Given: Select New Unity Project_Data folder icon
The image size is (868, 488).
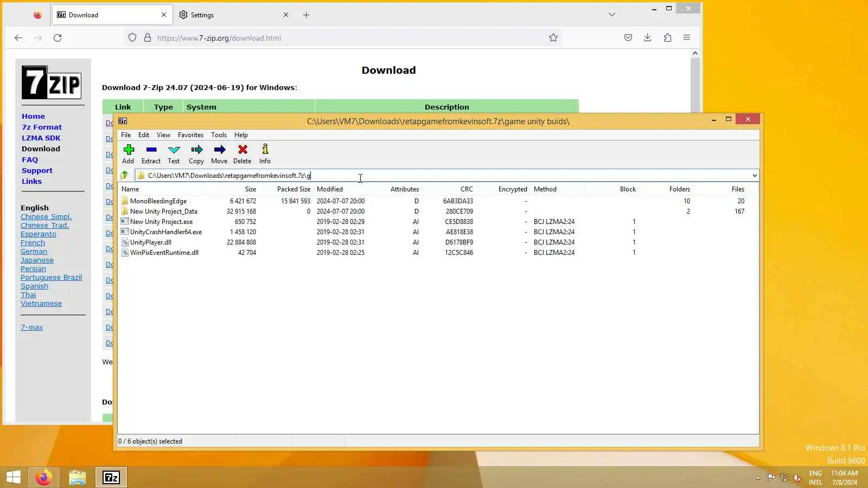Looking at the screenshot, I should pos(125,211).
